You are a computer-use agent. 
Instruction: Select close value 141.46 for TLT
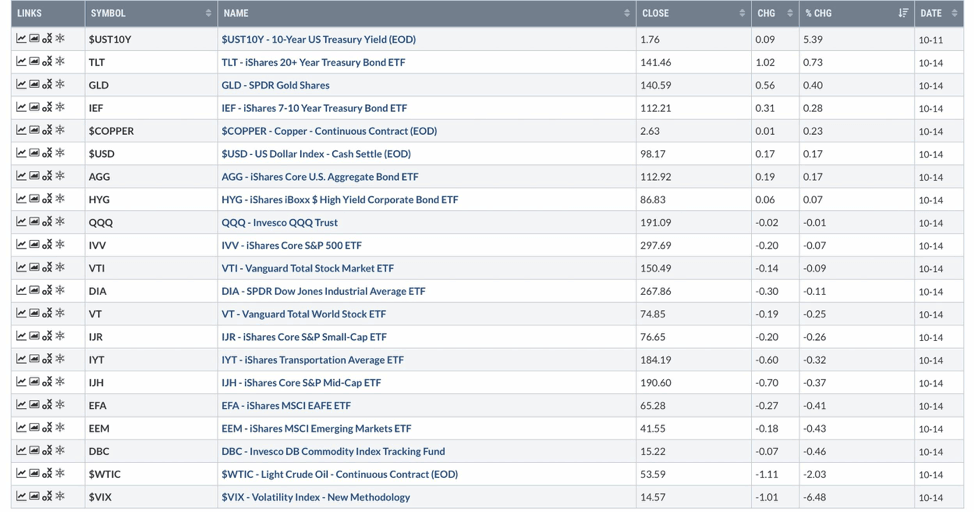pos(655,62)
